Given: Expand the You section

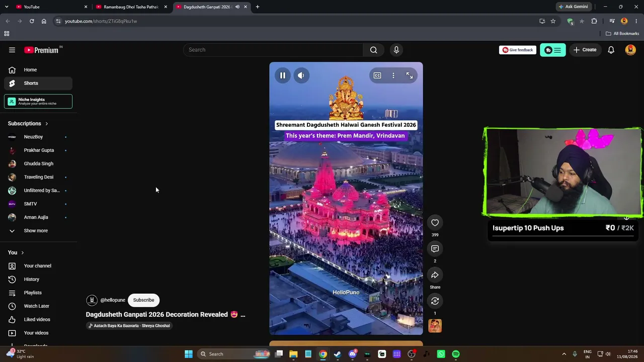Looking at the screenshot, I should [16, 252].
